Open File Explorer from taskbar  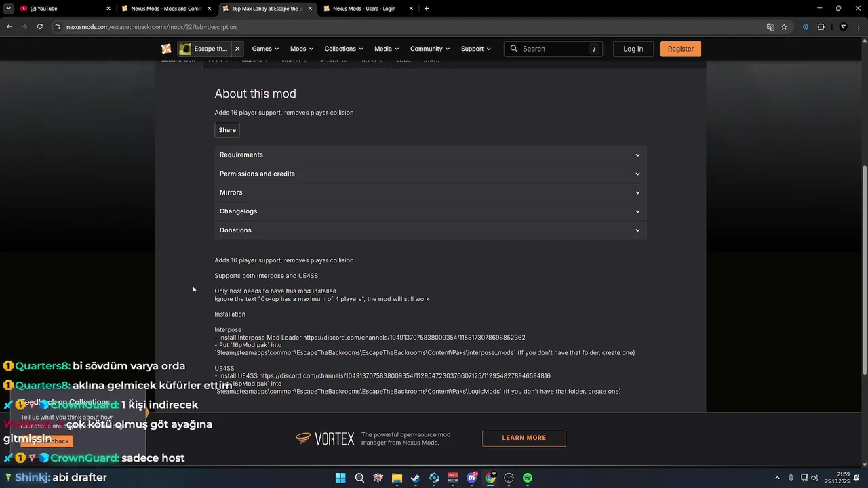(397, 478)
